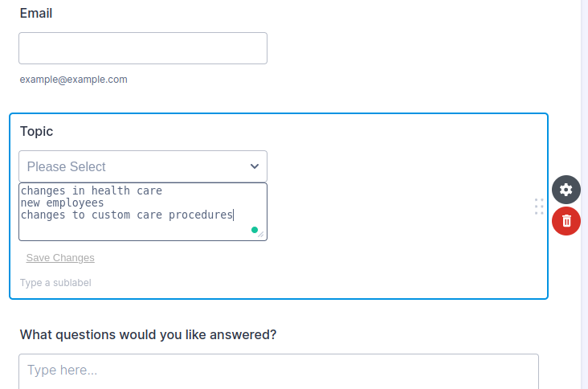Screen dimensions: 588x389
Task: Click the example@example.com sublabel
Action: [74, 80]
